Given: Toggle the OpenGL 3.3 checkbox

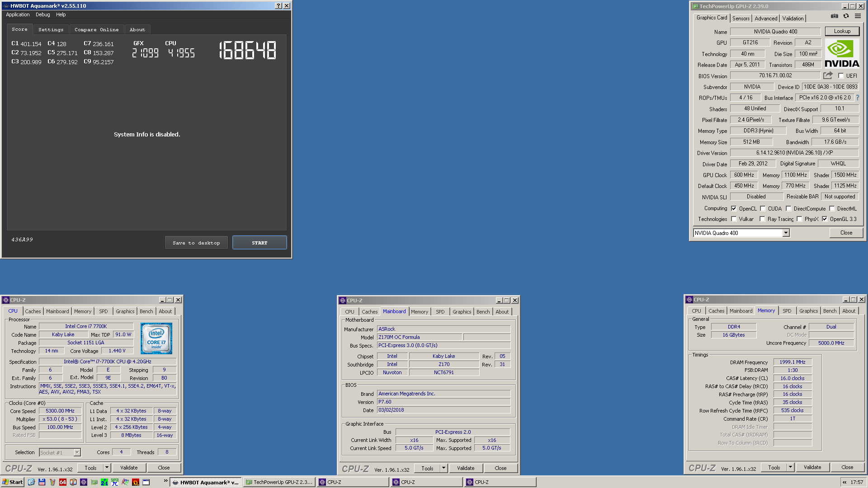Looking at the screenshot, I should 825,219.
